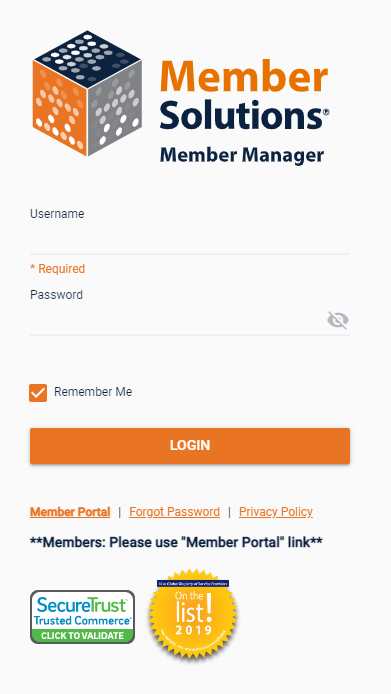Click the navy Solutions wordmark
This screenshot has height=694, width=391.
pyautogui.click(x=244, y=113)
